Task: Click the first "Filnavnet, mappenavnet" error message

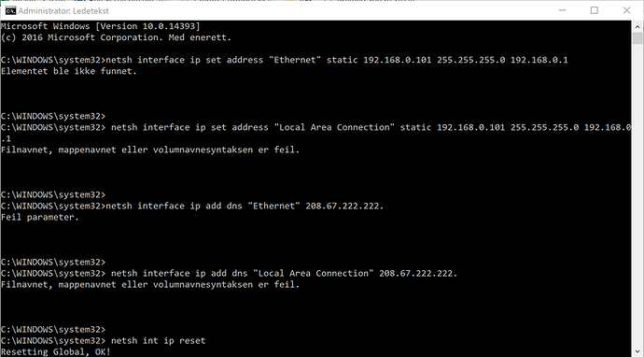Action: (x=150, y=150)
